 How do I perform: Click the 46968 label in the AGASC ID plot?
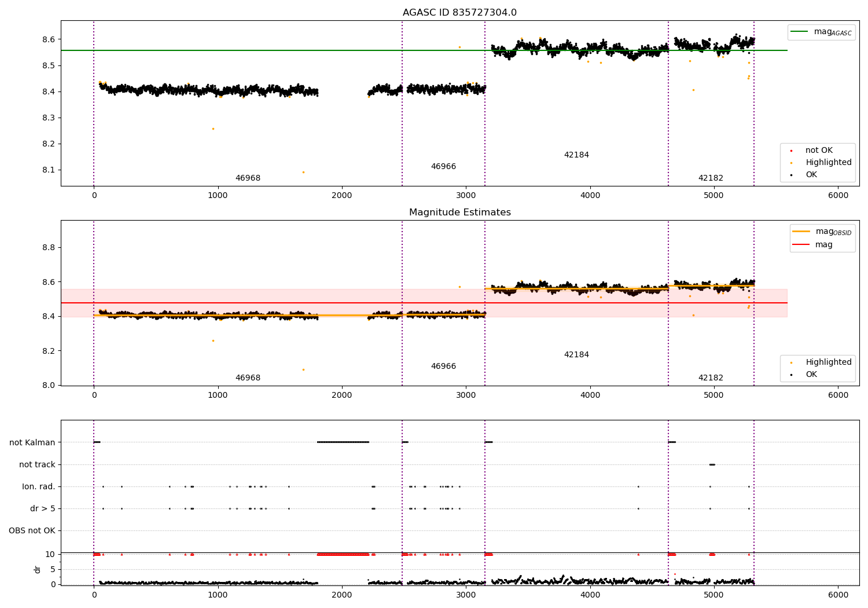pos(248,178)
